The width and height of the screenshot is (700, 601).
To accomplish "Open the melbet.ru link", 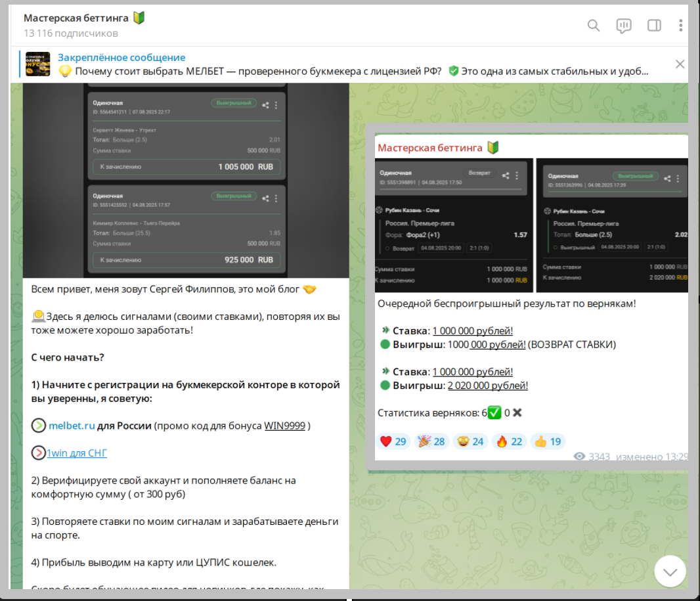I will 72,426.
